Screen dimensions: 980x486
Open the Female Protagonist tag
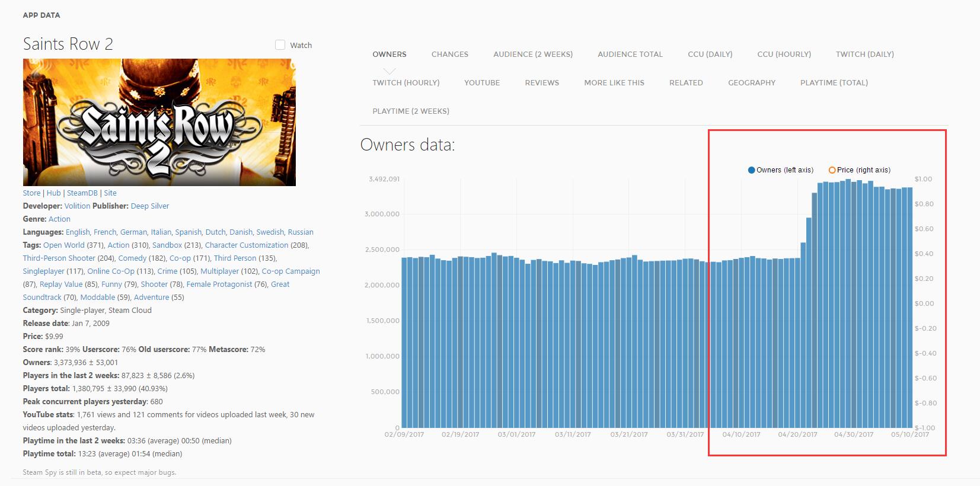coord(219,284)
